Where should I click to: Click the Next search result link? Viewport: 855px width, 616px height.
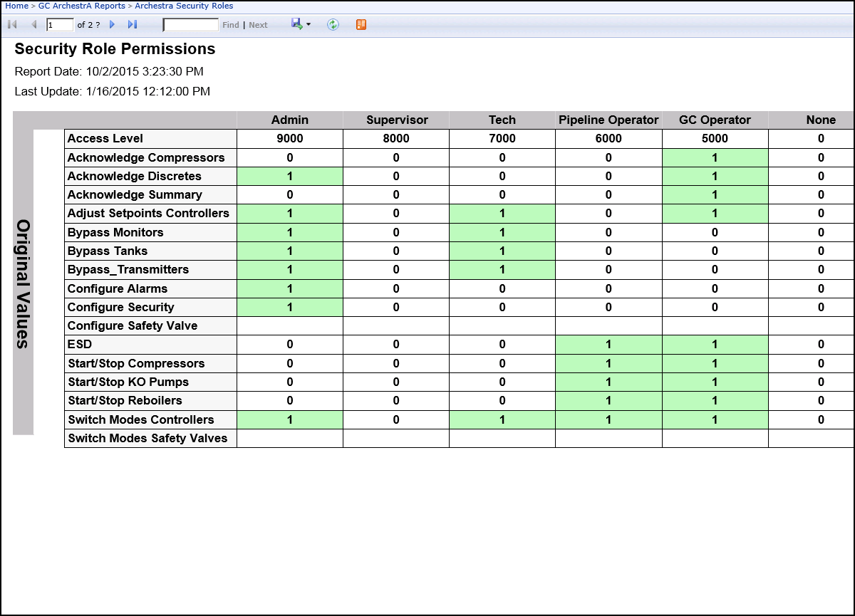258,25
